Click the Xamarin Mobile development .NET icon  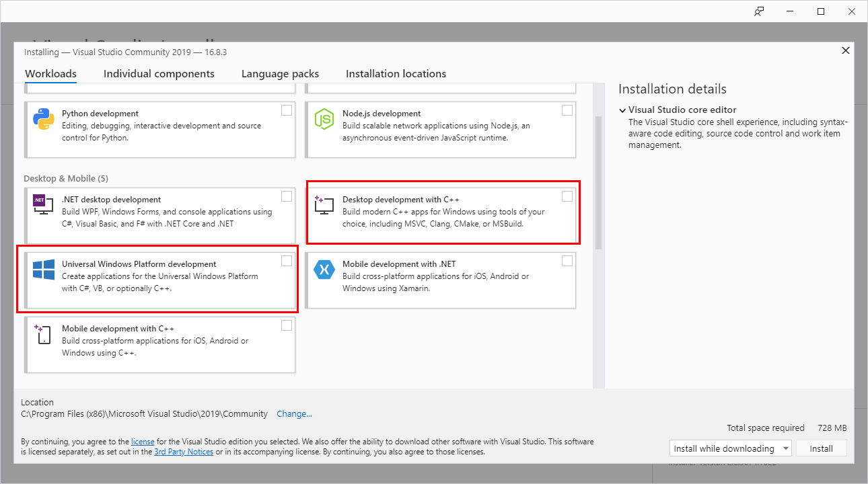point(324,270)
